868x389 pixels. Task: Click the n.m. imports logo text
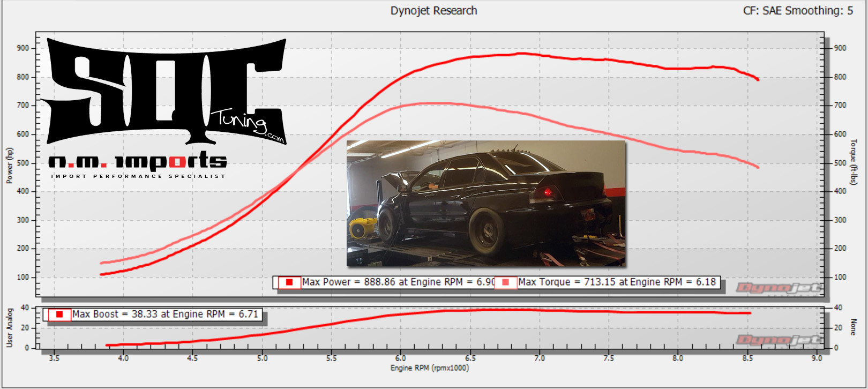coord(138,160)
